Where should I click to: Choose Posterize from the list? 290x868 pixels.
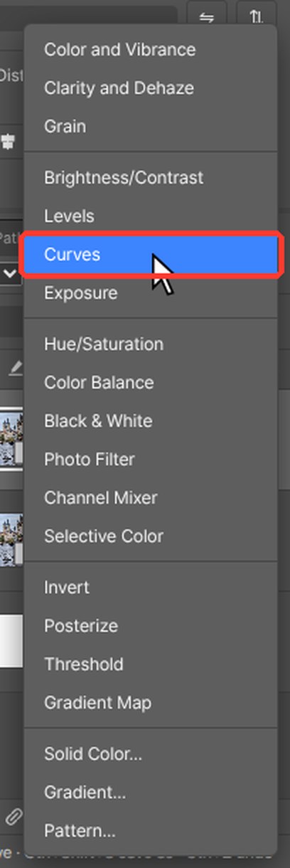coord(151,625)
